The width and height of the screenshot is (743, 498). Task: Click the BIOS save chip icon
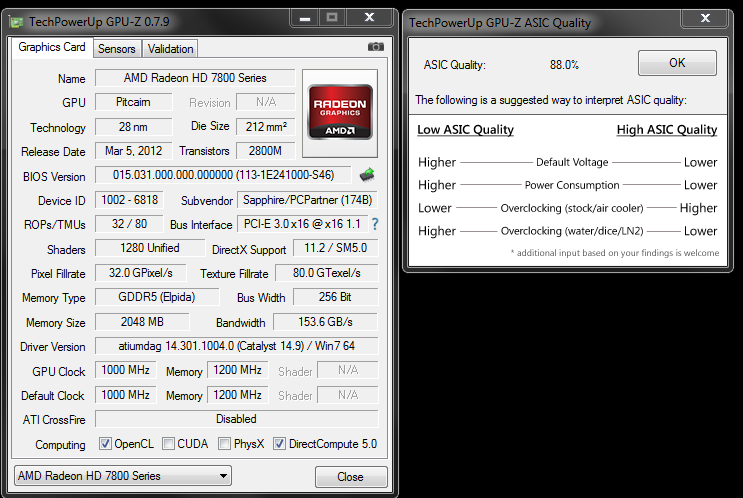[367, 175]
